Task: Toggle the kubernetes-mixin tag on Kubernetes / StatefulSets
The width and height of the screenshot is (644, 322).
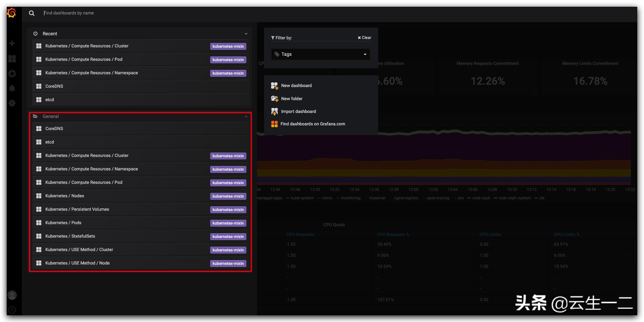Action: point(228,236)
